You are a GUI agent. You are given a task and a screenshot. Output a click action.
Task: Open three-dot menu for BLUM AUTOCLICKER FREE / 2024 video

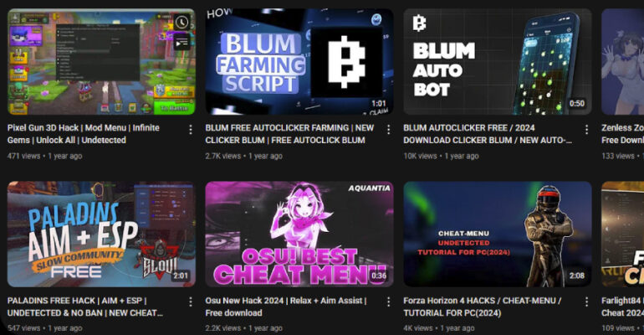(586, 130)
